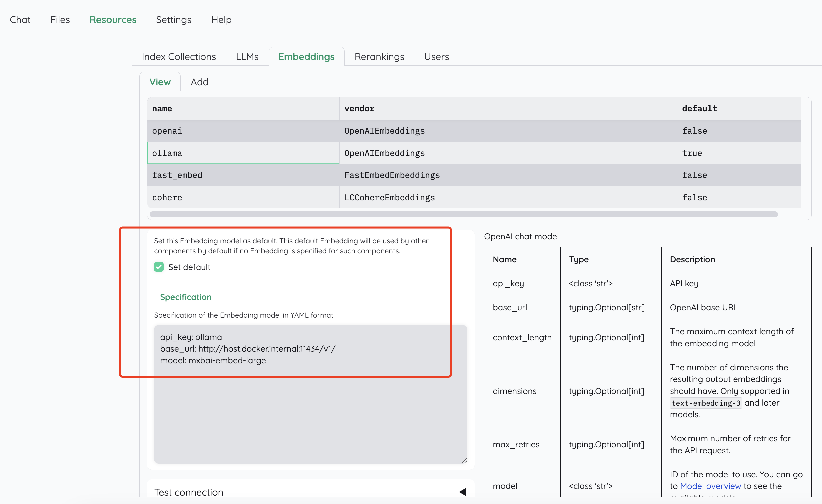Click the default column header
Screen dimensions: 822x504
pos(699,108)
